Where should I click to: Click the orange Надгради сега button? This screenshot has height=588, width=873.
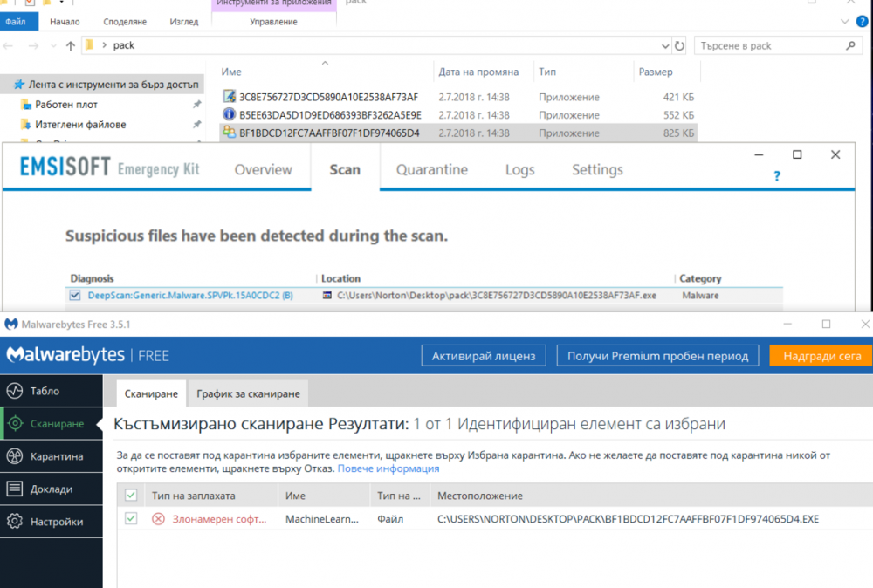tap(822, 356)
